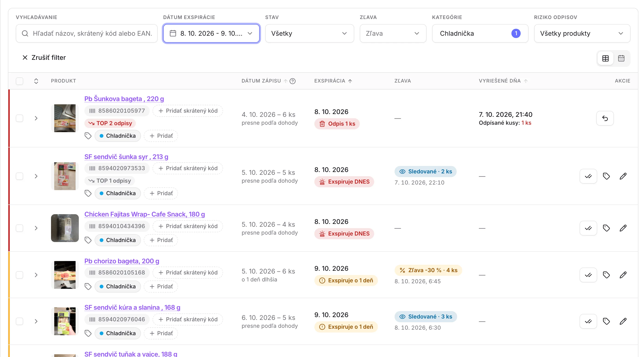Open help icon next to Dátum zápisu

pyautogui.click(x=293, y=81)
